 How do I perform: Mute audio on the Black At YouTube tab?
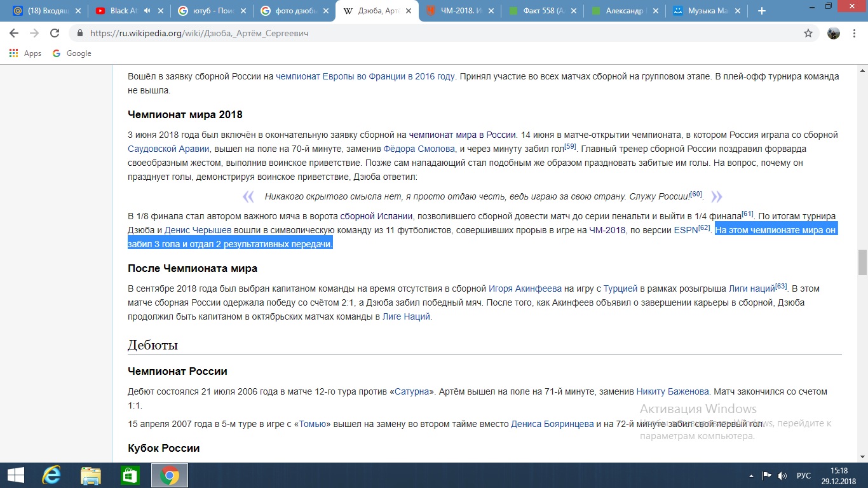pos(147,11)
